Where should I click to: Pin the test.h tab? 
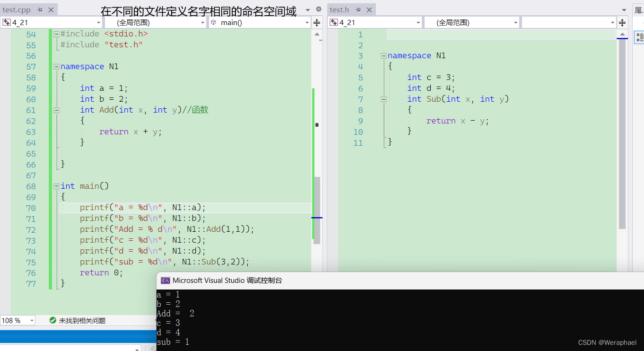(358, 9)
